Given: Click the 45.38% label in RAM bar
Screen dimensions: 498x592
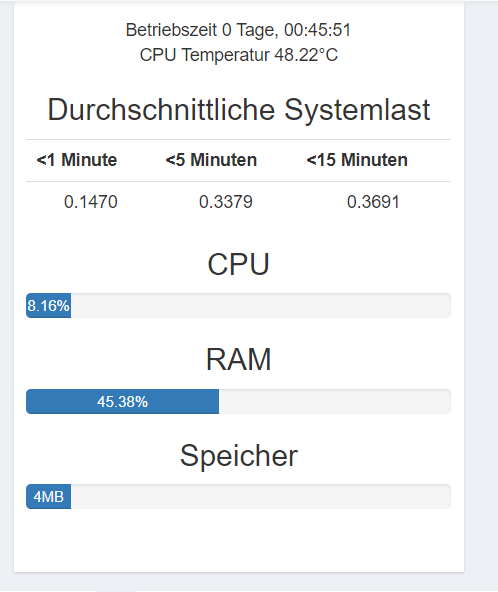Looking at the screenshot, I should pyautogui.click(x=122, y=402).
